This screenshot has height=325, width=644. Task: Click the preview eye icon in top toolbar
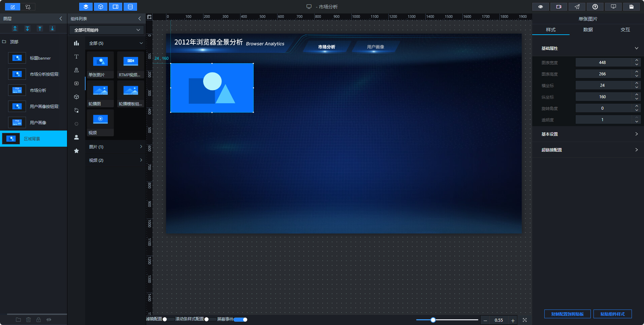pyautogui.click(x=541, y=7)
